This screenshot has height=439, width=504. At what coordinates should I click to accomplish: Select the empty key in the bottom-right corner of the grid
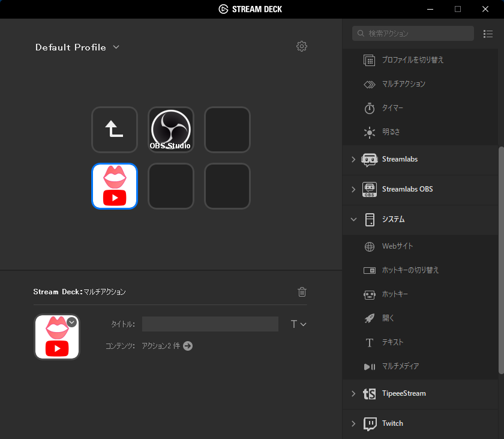[x=227, y=186]
